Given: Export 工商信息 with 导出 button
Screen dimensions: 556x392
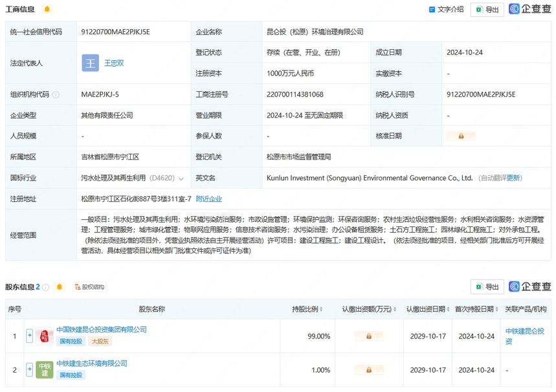Looking at the screenshot, I should click(x=487, y=10).
